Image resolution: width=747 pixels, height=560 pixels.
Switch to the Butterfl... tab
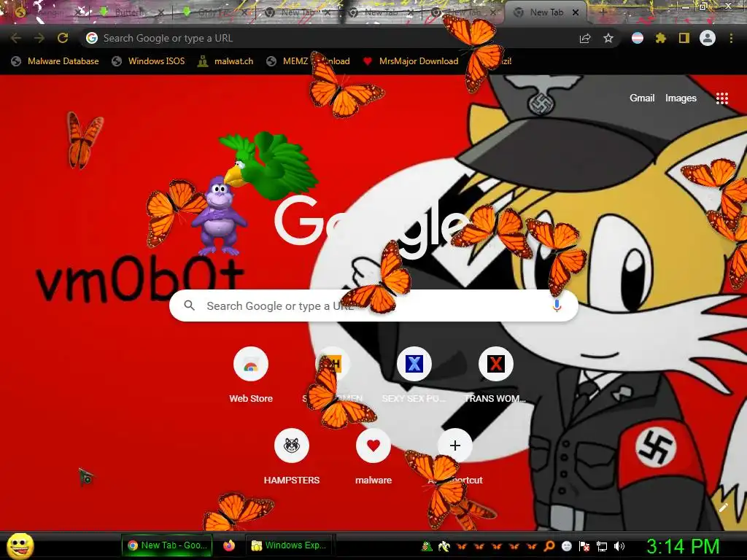pos(130,13)
